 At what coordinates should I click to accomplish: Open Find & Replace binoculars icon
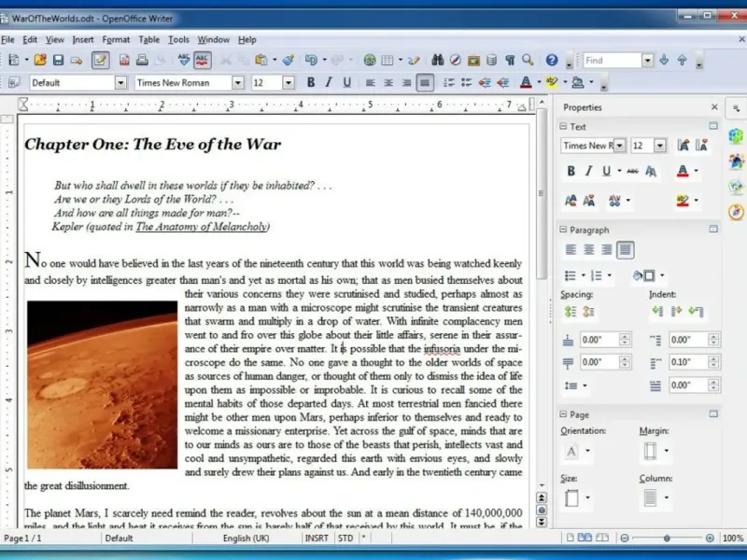437,60
